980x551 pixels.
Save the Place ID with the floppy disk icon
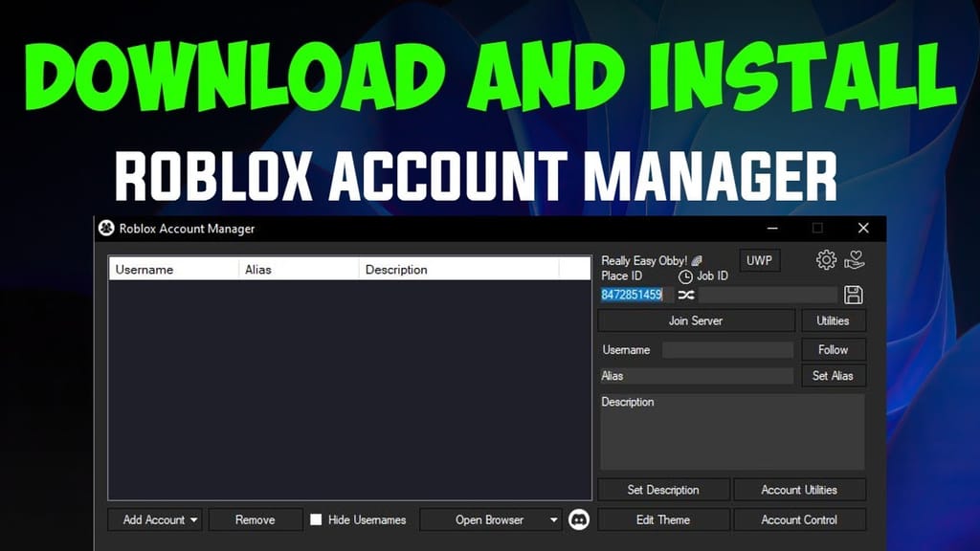click(x=854, y=295)
